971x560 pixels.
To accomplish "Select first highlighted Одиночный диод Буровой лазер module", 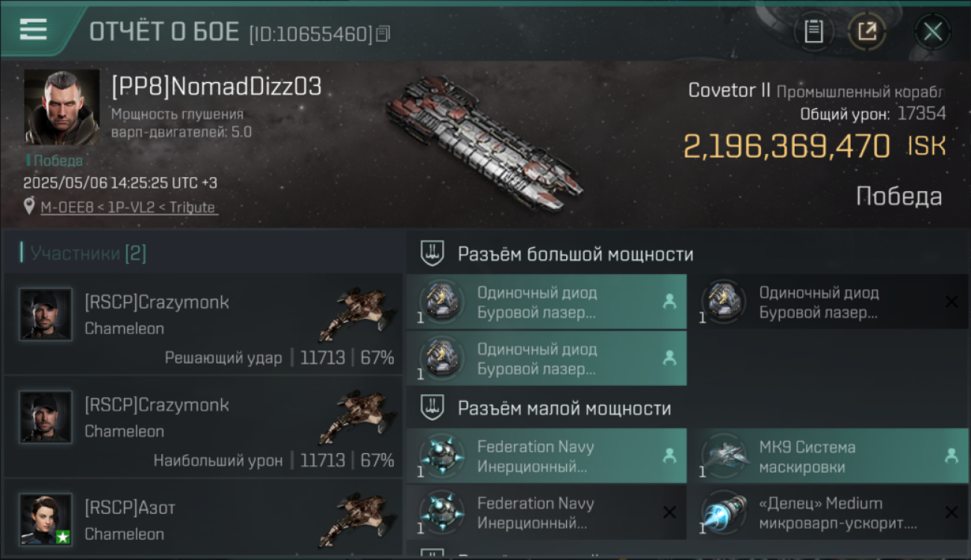I will 547,302.
